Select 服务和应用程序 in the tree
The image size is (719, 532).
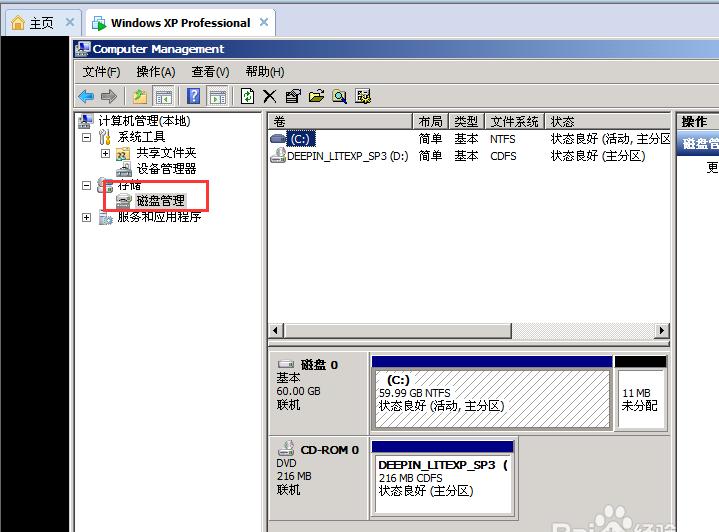(159, 217)
